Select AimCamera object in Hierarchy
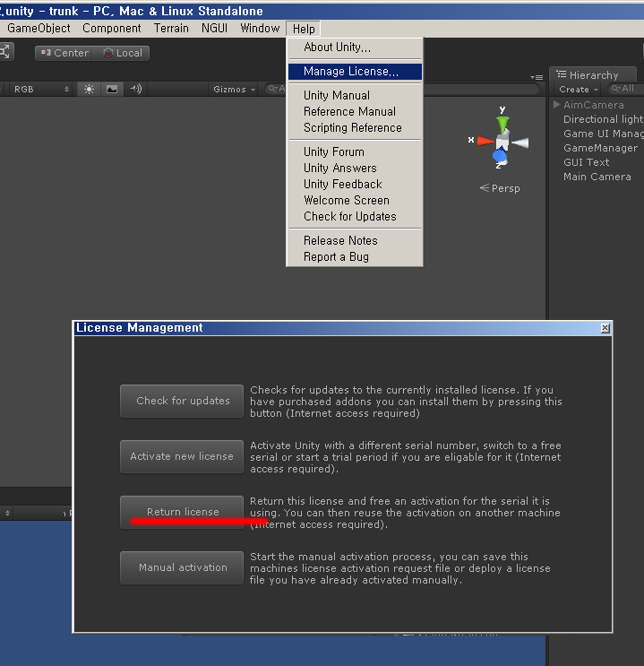 click(x=594, y=105)
